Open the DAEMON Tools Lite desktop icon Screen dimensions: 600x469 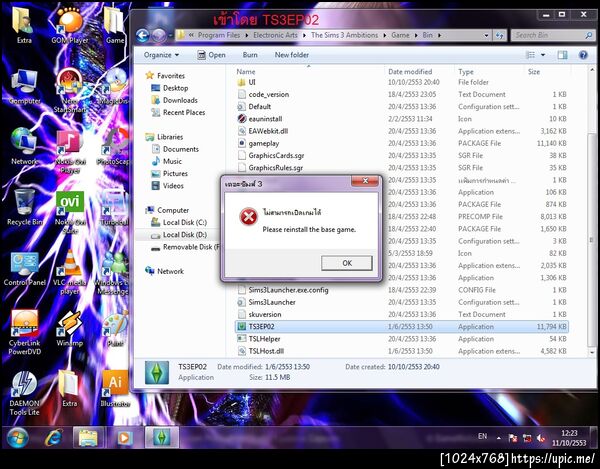[x=24, y=394]
